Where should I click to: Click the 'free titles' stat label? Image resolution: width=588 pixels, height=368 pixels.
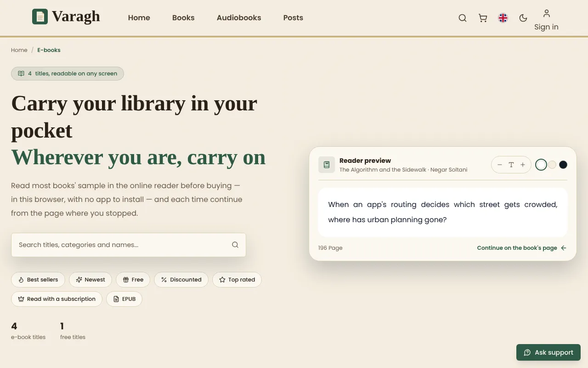tap(73, 337)
